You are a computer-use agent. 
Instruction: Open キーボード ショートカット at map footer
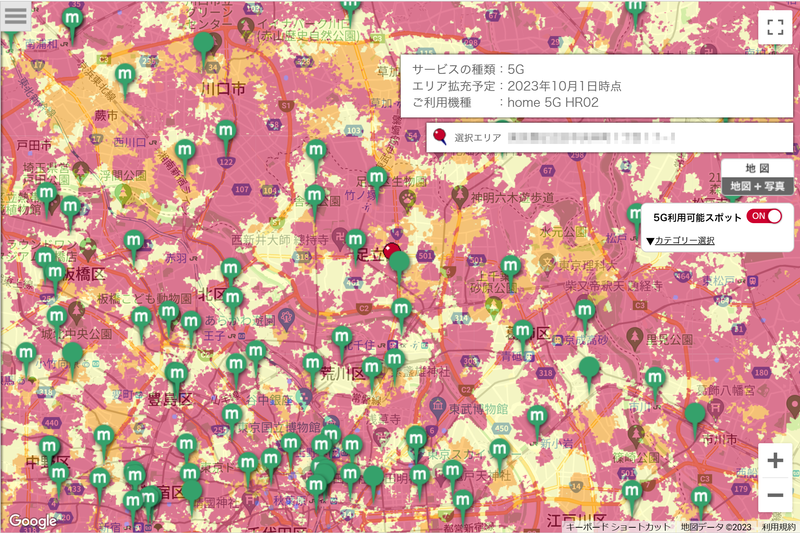click(618, 527)
